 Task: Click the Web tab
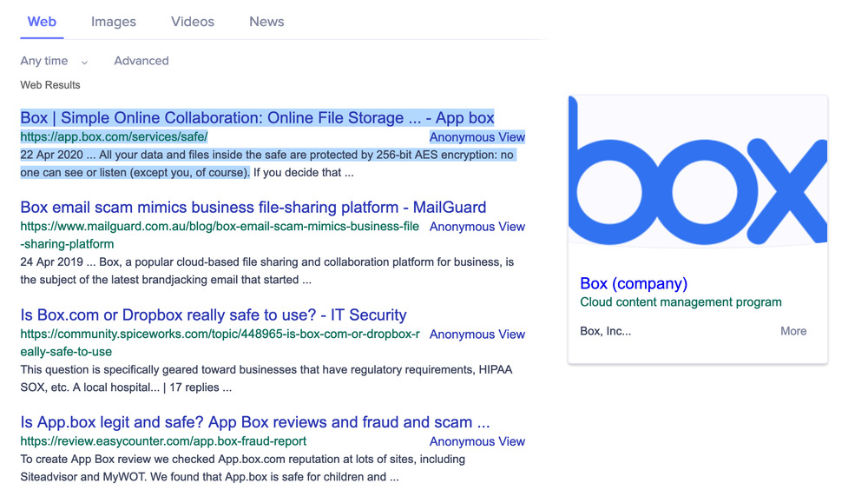[x=42, y=22]
